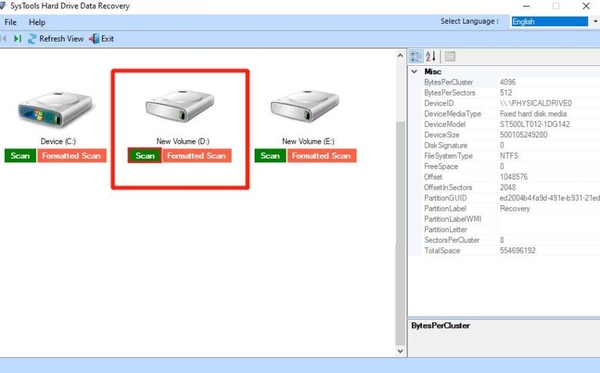
Task: Click Scan under New Volume (D:)
Action: (145, 156)
